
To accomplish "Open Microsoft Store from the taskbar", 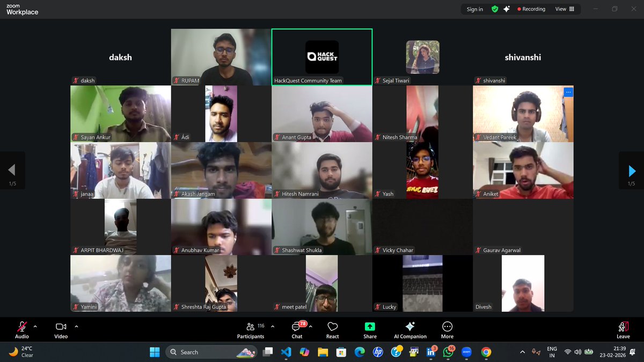I will (341, 352).
